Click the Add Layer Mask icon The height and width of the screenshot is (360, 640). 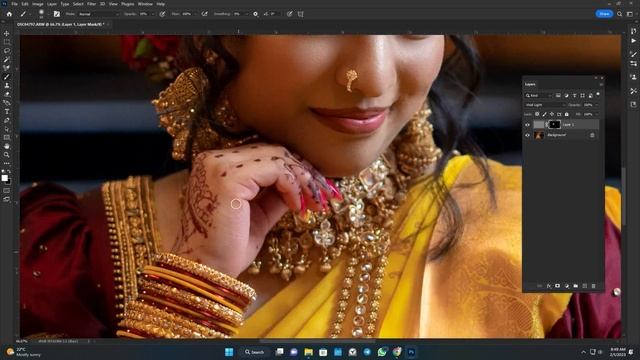pos(557,286)
